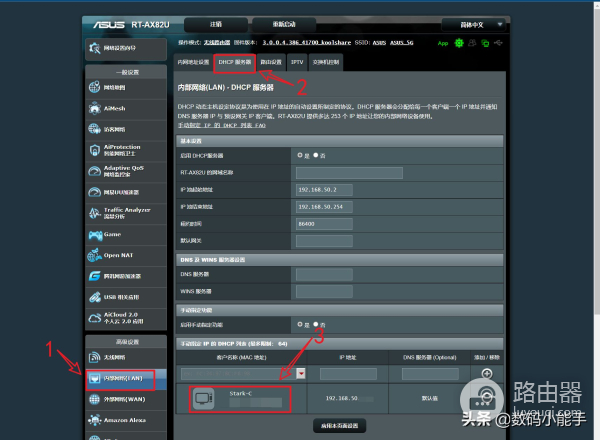The height and width of the screenshot is (440, 600).
Task: Select the LAN (内部网络) sidebar item
Action: (126, 378)
